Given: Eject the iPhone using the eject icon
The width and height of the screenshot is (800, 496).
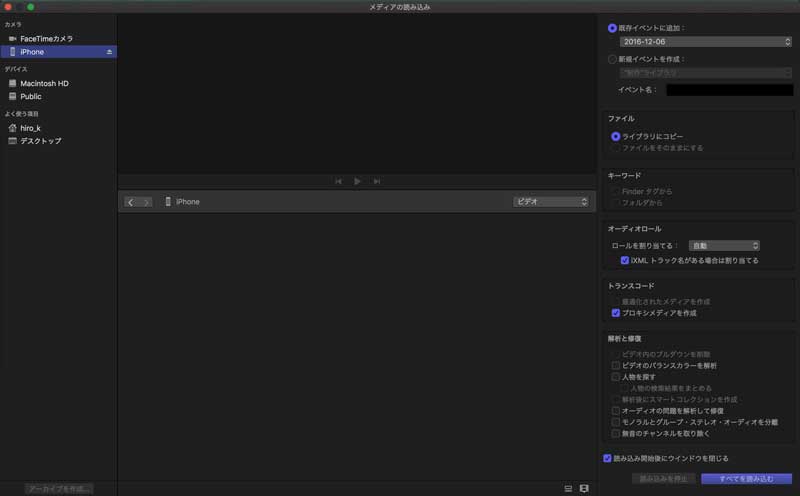Looking at the screenshot, I should click(x=109, y=52).
